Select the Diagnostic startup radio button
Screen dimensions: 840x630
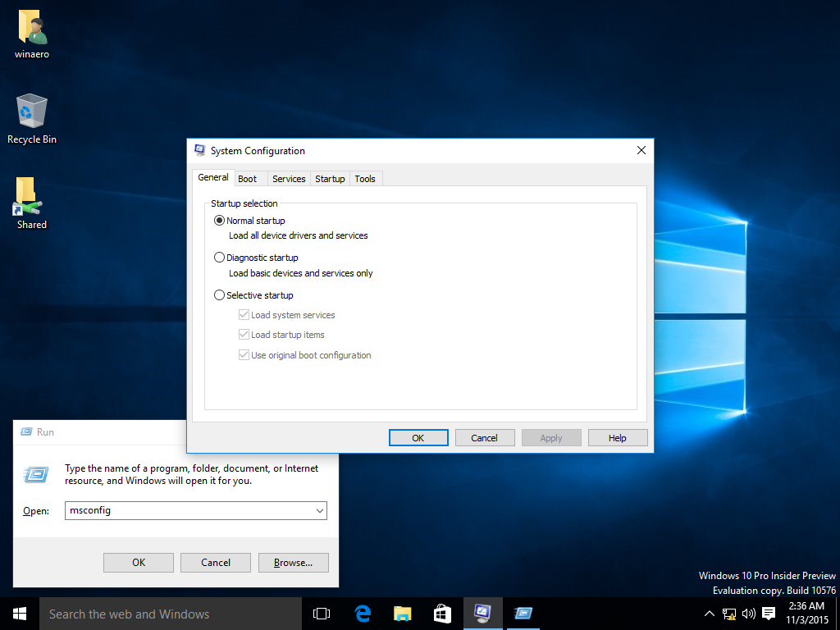pos(219,257)
